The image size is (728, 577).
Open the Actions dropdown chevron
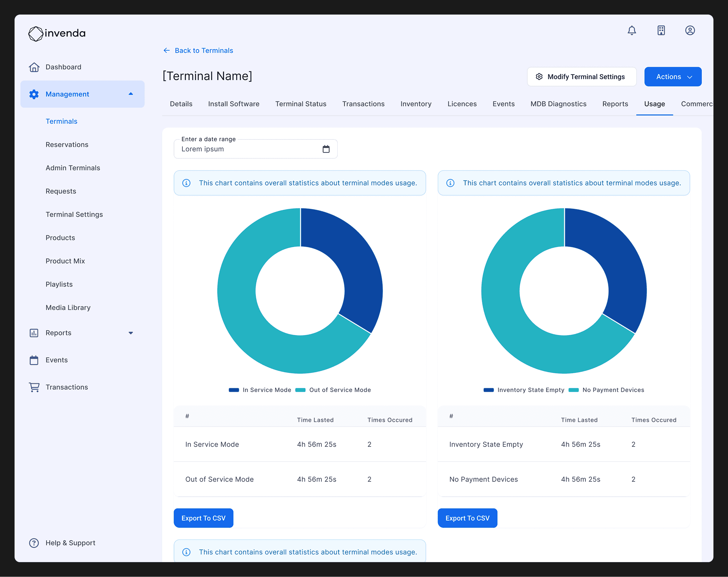[x=690, y=77]
